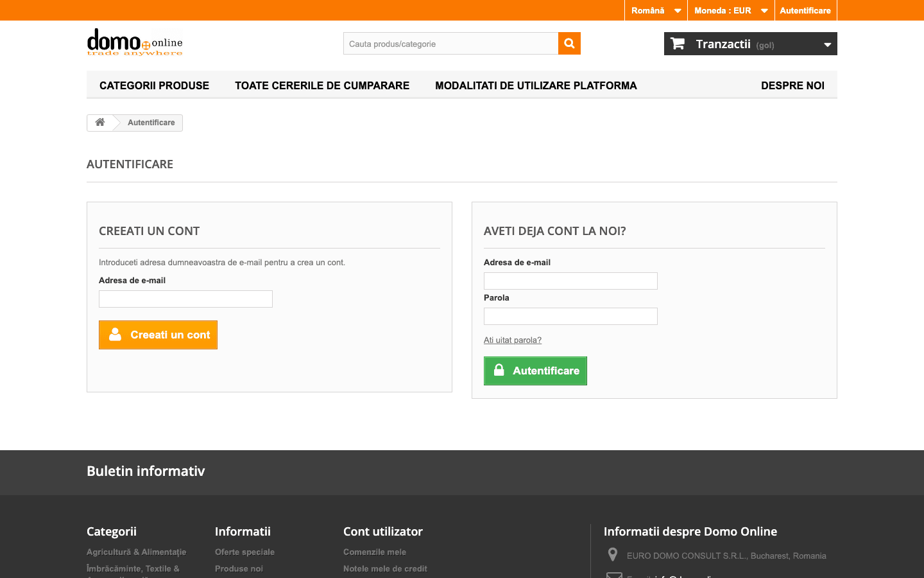
Task: Click Comenzile mele footer link
Action: point(375,552)
